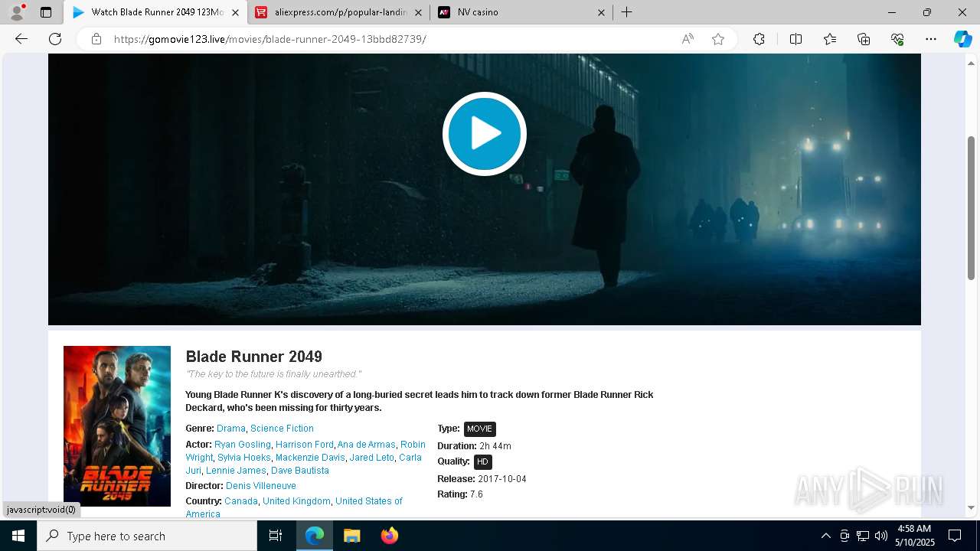
Task: Open the United Kingdom country link
Action: pos(296,501)
